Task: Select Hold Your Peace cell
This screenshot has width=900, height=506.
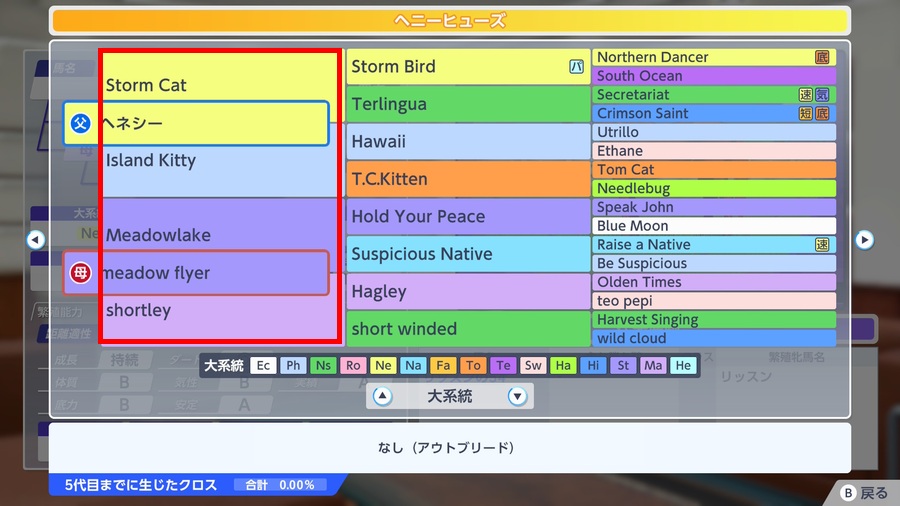Action: click(468, 216)
